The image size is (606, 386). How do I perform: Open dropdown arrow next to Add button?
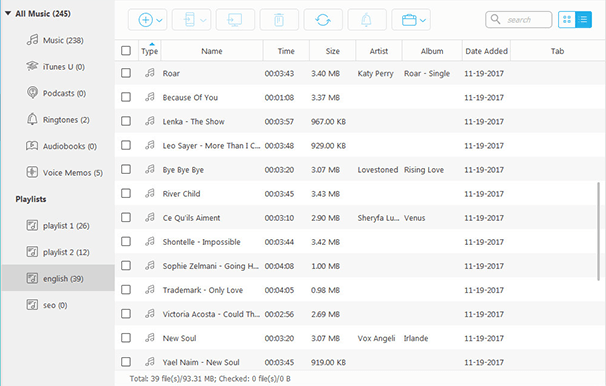[x=160, y=20]
